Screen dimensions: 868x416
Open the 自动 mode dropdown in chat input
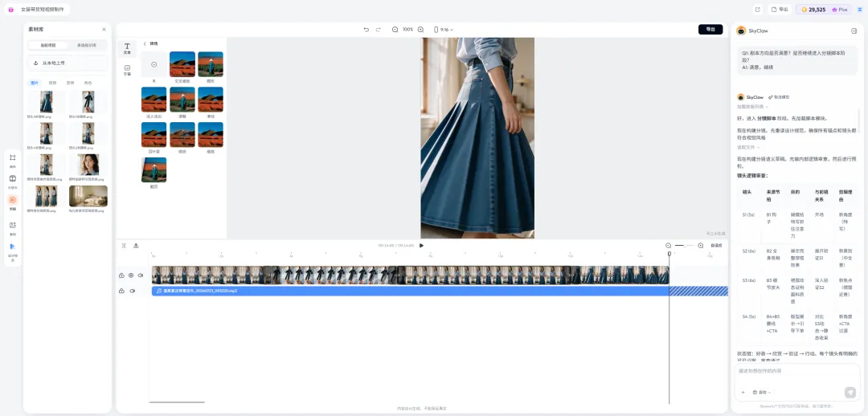[x=762, y=392]
